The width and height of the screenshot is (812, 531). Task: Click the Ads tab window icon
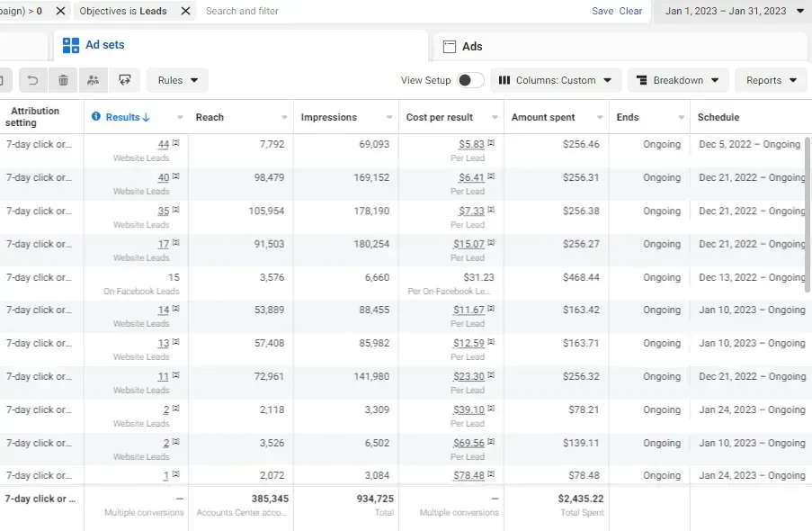[x=450, y=47]
